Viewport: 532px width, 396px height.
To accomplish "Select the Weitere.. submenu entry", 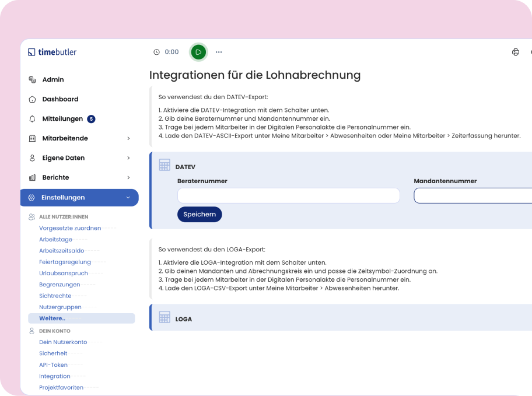I will [x=82, y=318].
